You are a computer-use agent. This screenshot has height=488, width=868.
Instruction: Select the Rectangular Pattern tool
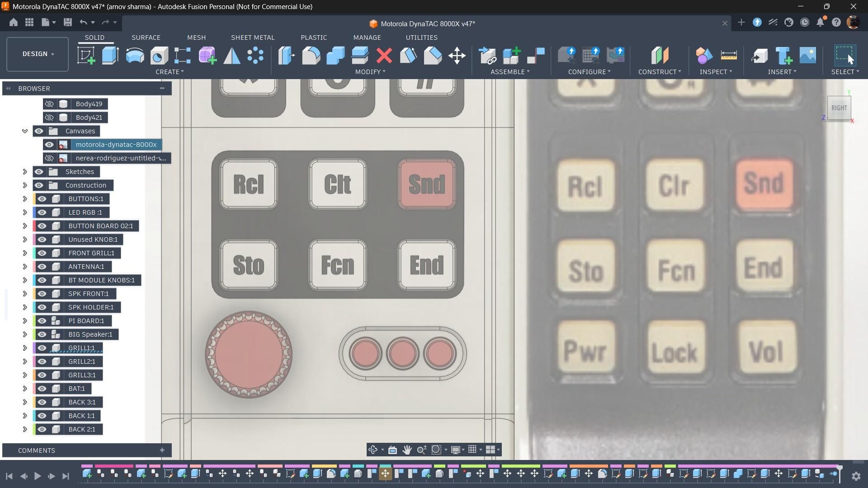pyautogui.click(x=183, y=56)
